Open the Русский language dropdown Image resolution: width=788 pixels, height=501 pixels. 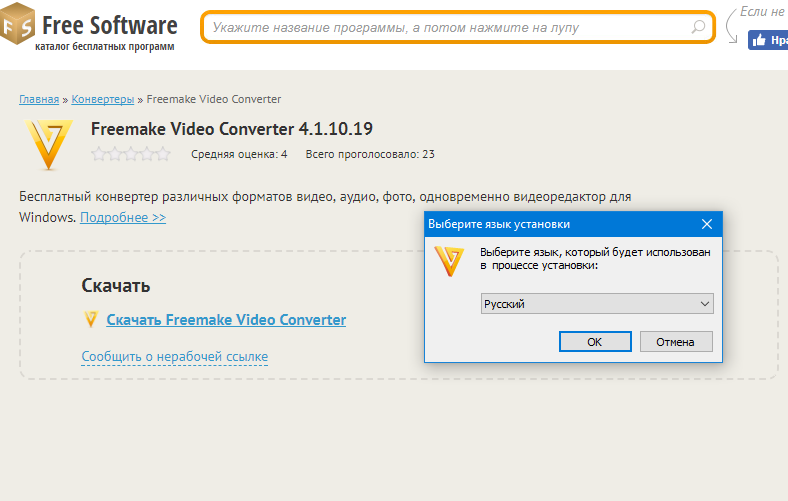coord(597,304)
